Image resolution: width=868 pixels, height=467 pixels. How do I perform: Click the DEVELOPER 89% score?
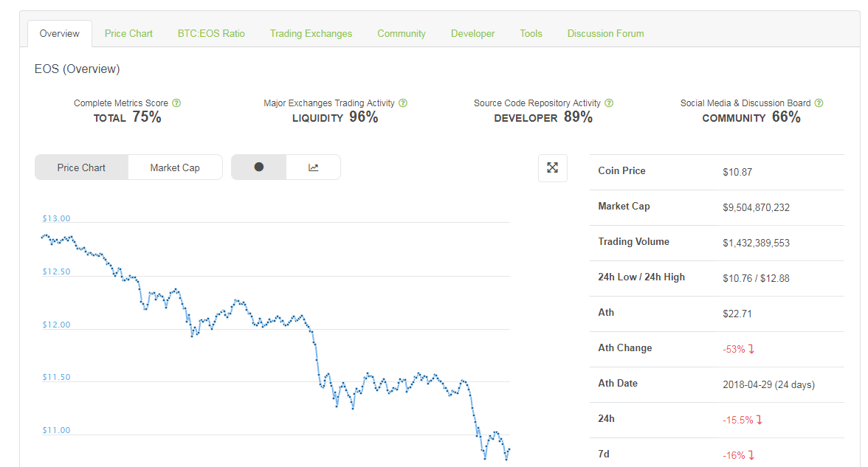point(543,117)
